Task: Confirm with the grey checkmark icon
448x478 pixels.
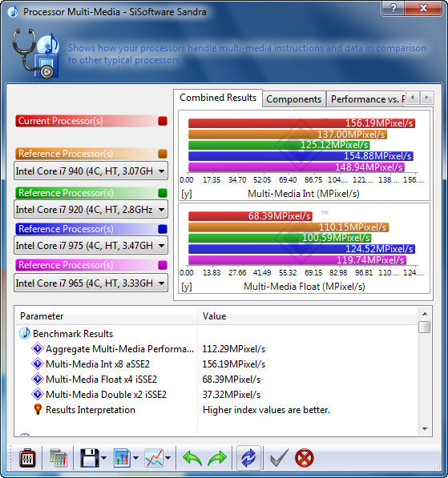Action: click(279, 458)
